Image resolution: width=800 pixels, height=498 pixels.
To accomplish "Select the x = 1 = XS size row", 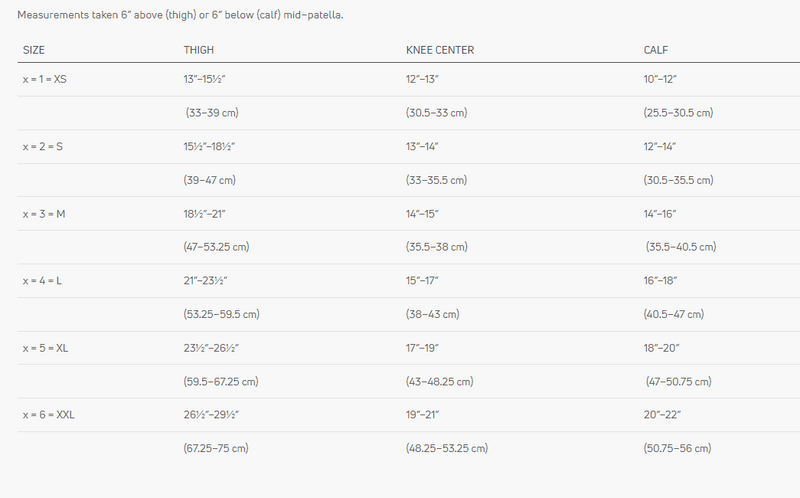I will 409,79.
